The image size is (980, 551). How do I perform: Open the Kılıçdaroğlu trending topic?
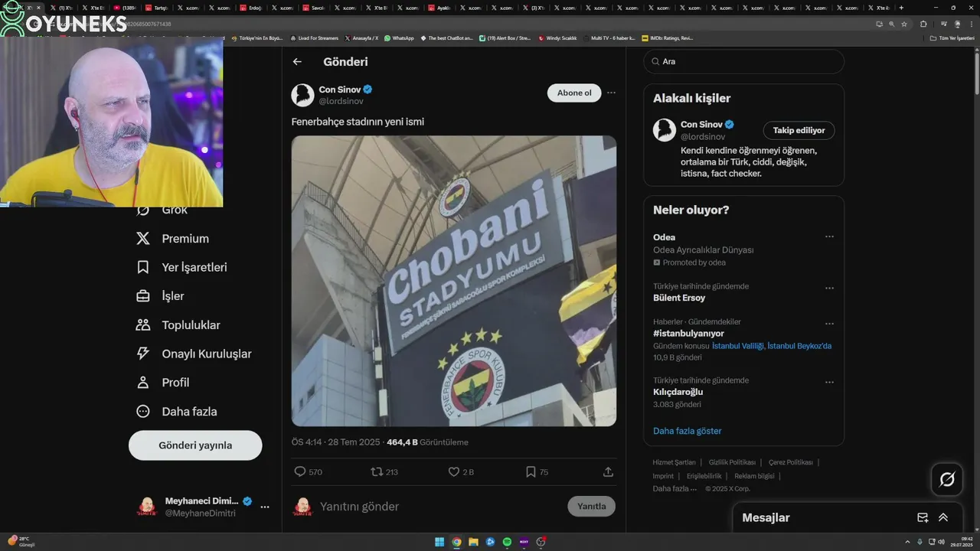(678, 392)
